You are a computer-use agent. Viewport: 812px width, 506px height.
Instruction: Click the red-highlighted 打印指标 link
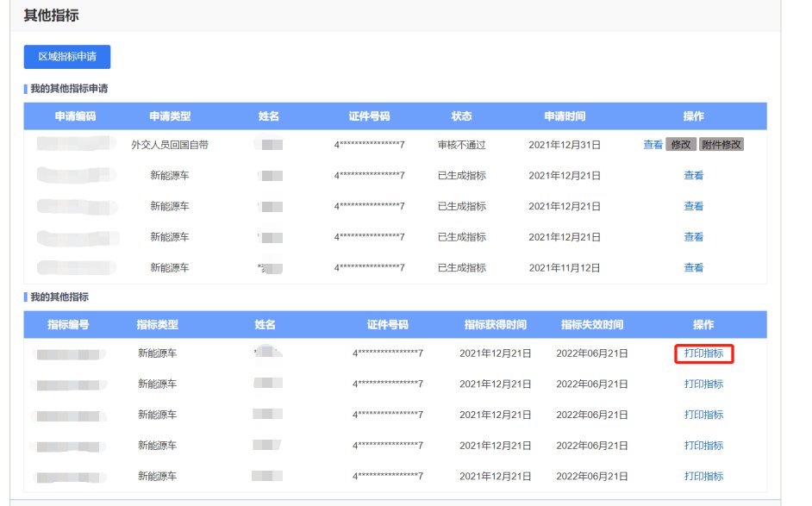click(703, 353)
